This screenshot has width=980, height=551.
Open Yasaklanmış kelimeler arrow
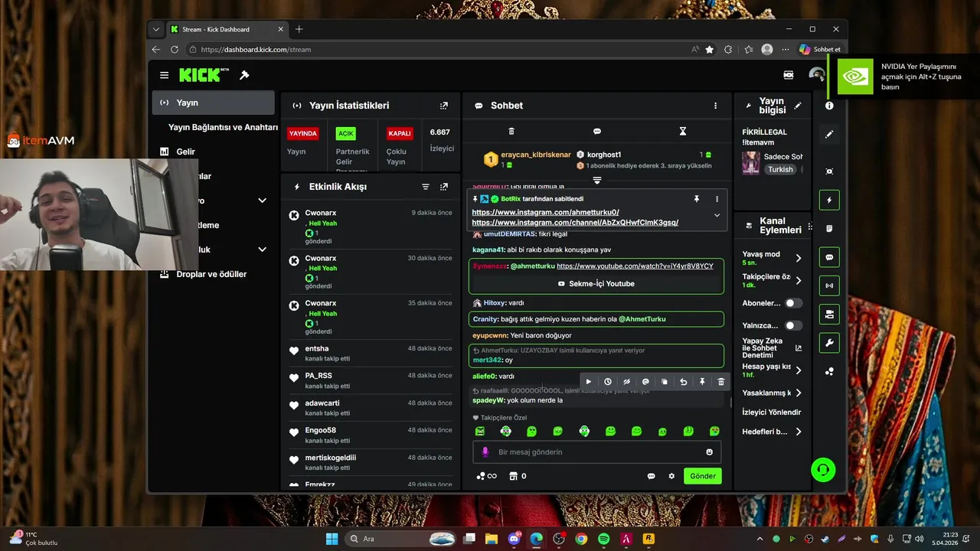798,393
